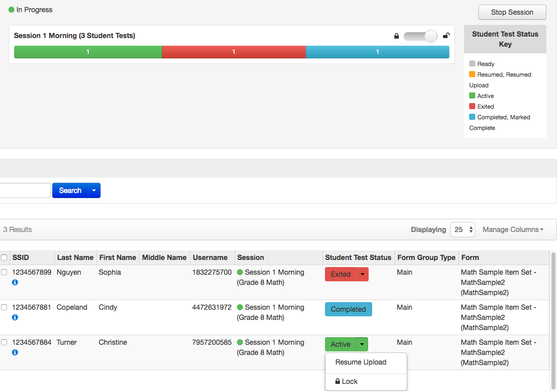
Task: Click into the search text field
Action: coord(24,190)
